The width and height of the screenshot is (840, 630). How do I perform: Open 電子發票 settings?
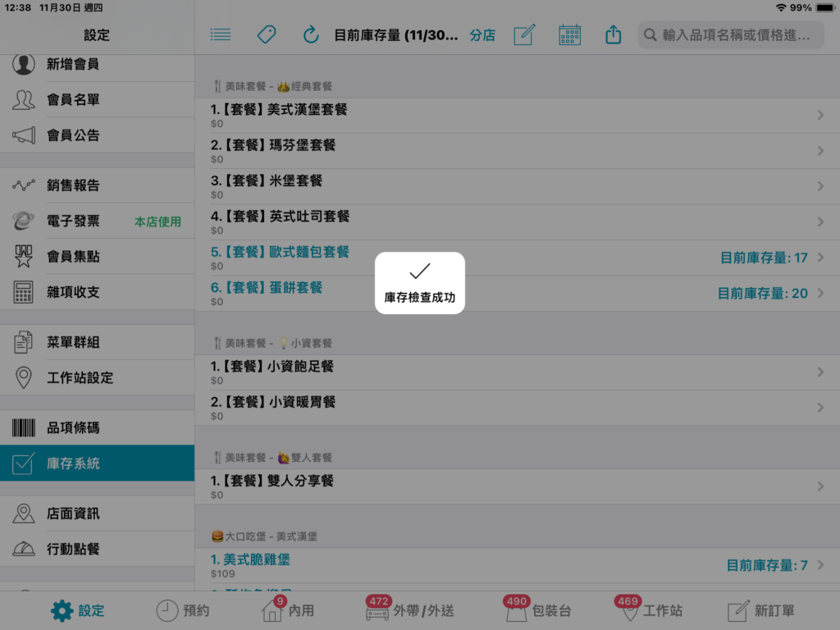[x=97, y=221]
